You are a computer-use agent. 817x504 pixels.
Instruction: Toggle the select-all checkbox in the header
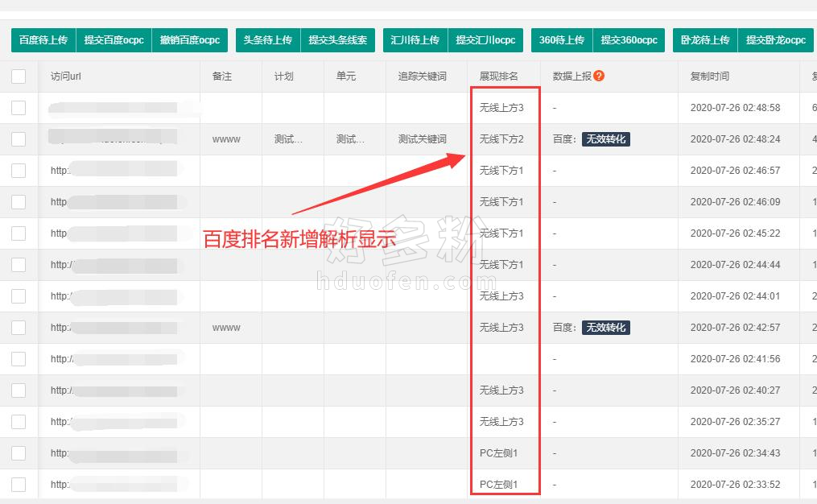(19, 76)
